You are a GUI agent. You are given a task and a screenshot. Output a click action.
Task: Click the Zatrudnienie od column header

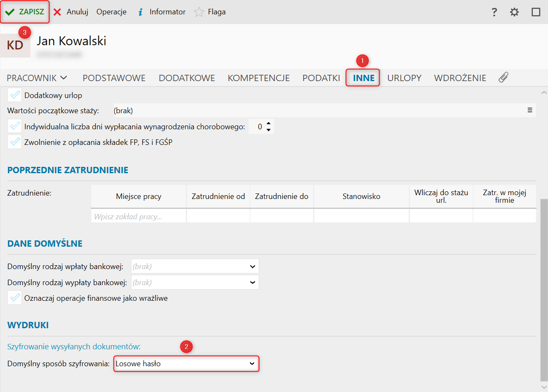coord(218,196)
